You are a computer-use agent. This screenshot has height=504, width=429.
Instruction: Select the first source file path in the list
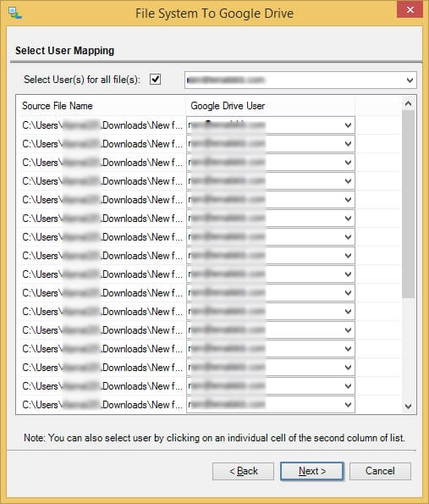(102, 125)
